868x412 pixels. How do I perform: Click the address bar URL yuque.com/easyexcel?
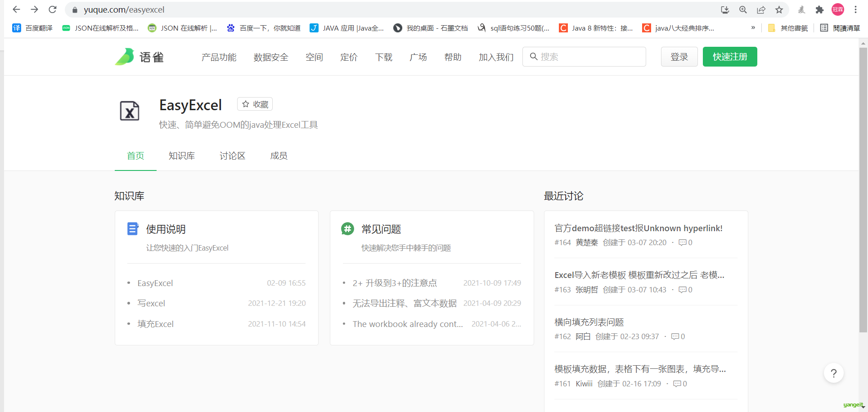coord(124,10)
